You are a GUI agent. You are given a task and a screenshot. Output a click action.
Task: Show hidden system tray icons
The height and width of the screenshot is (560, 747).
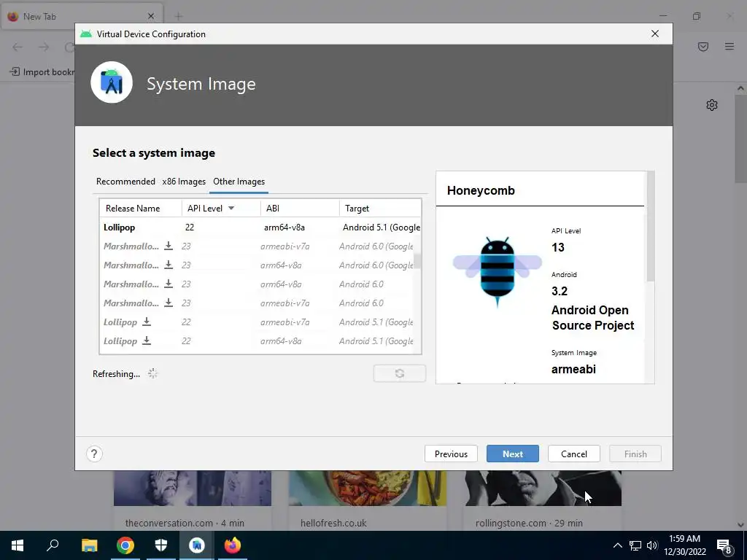(x=617, y=545)
